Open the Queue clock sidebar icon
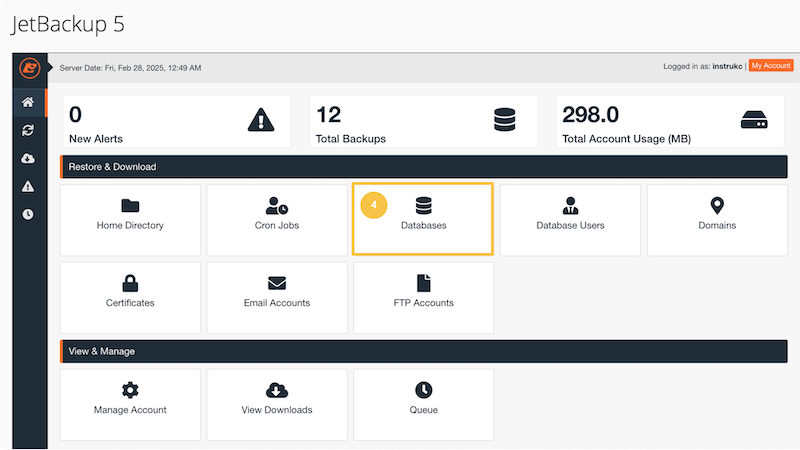 coord(28,214)
